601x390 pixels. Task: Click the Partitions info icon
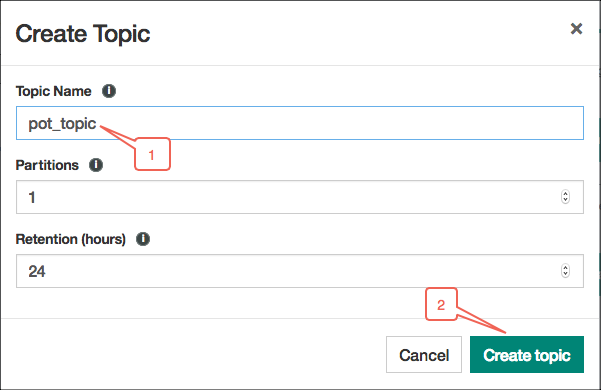[96, 165]
